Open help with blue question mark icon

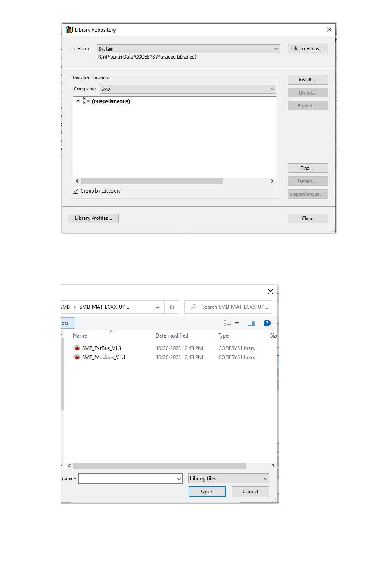pos(267,323)
